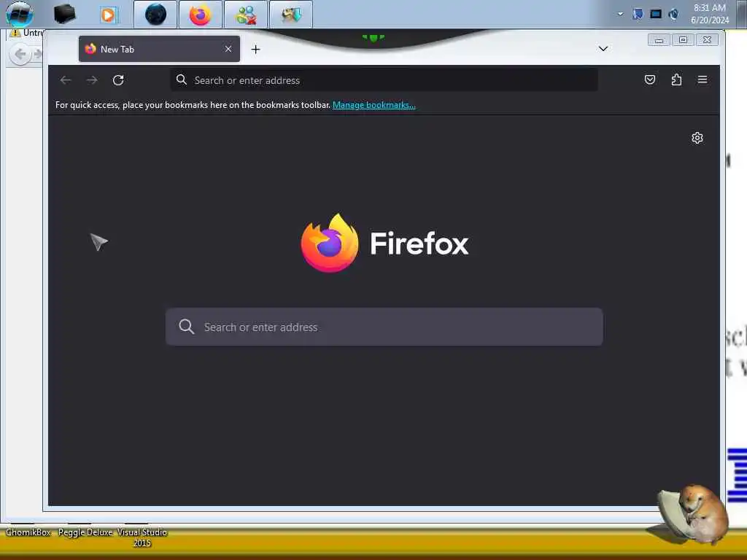Minimize the Firefox window
The height and width of the screenshot is (560, 747).
pos(659,40)
